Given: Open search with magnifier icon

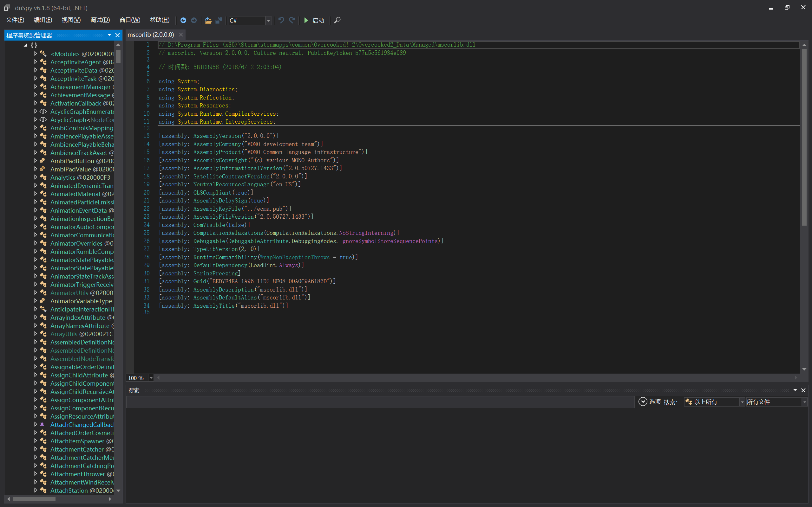Looking at the screenshot, I should point(337,21).
